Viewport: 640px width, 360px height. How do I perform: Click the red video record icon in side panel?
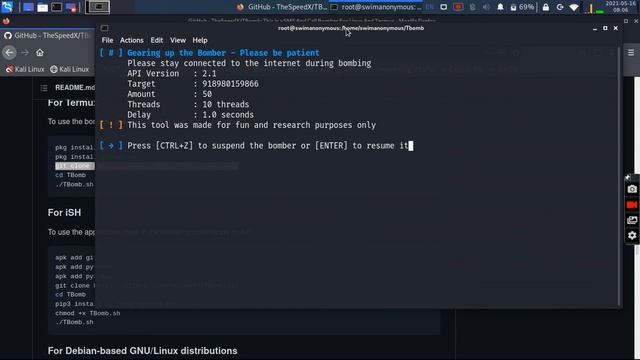(632, 204)
